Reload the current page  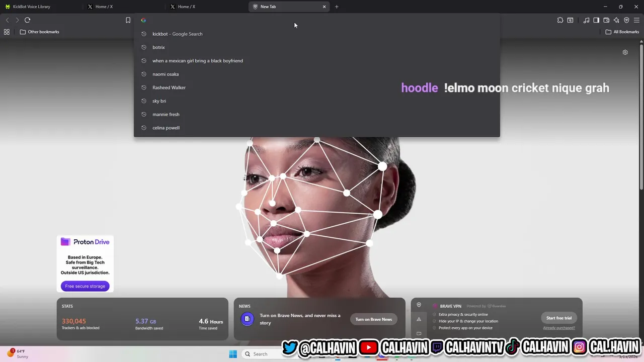(28, 20)
